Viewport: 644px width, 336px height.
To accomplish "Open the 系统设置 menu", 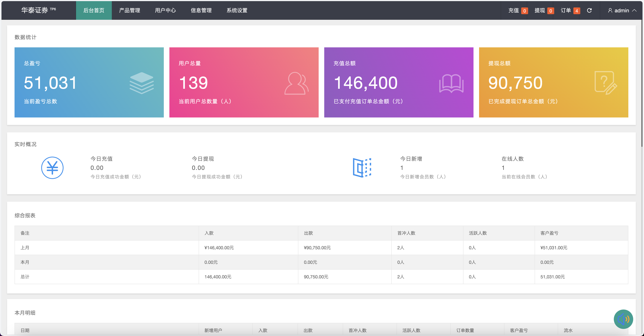I will 237,10.
